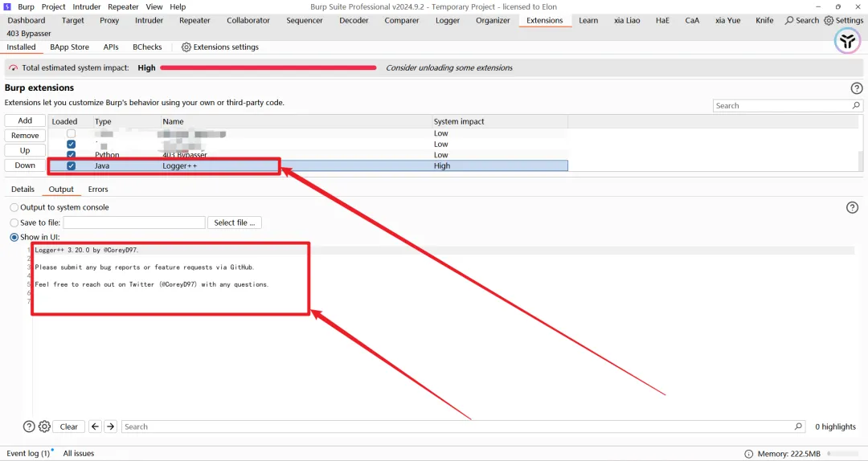The image size is (868, 461).
Task: Move extension Up button
Action: point(25,150)
